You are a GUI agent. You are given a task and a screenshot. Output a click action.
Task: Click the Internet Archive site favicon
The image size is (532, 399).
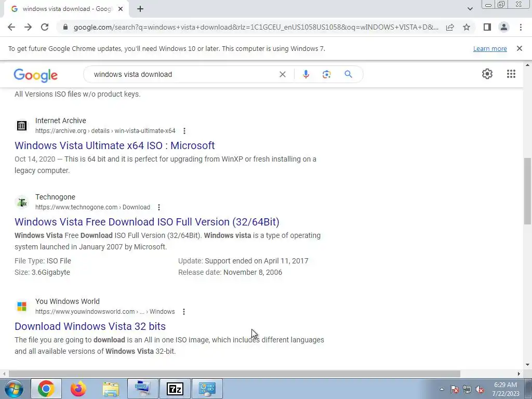click(22, 126)
